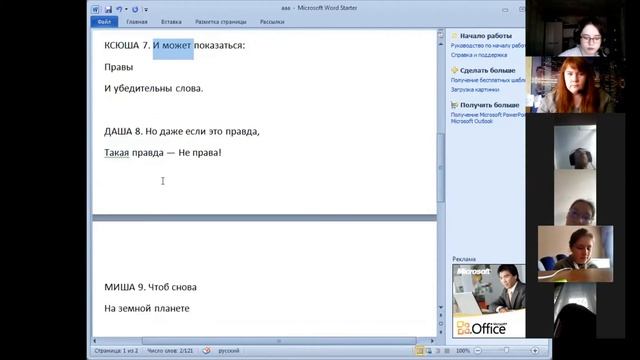Click the zoom out minus button
This screenshot has height=360, width=640.
(478, 351)
